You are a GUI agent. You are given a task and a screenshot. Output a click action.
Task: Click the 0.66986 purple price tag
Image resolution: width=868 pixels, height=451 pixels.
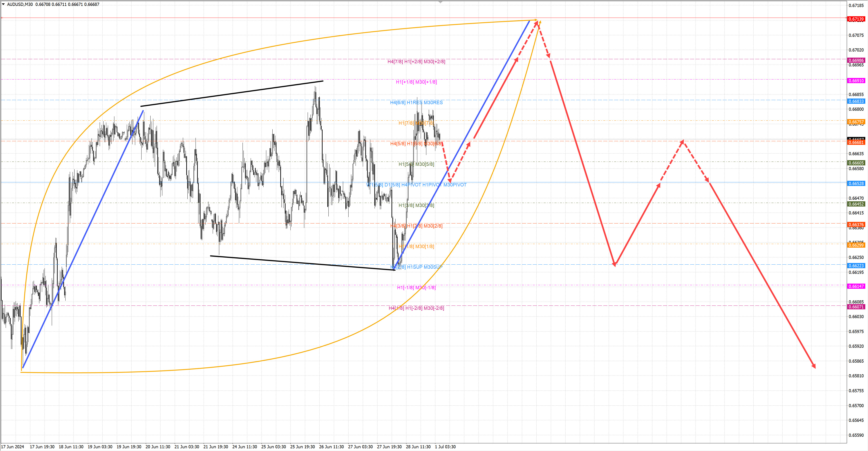coord(856,60)
